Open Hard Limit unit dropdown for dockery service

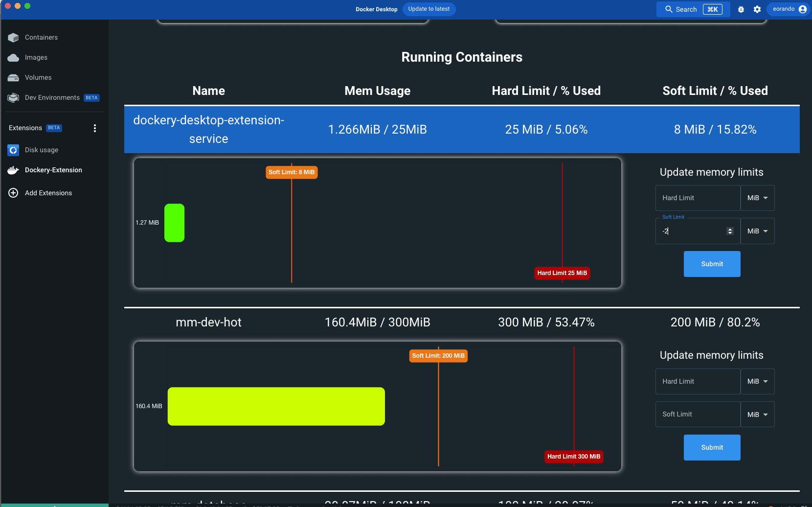point(757,198)
